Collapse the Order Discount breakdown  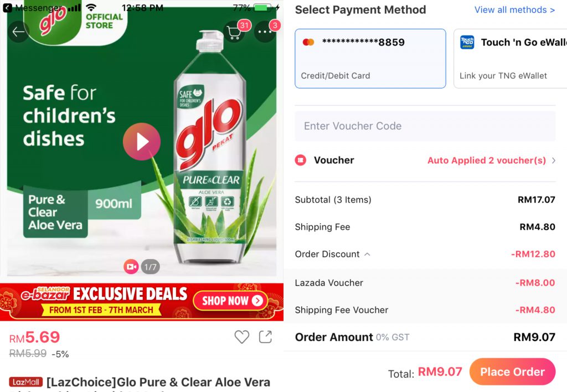pos(367,254)
